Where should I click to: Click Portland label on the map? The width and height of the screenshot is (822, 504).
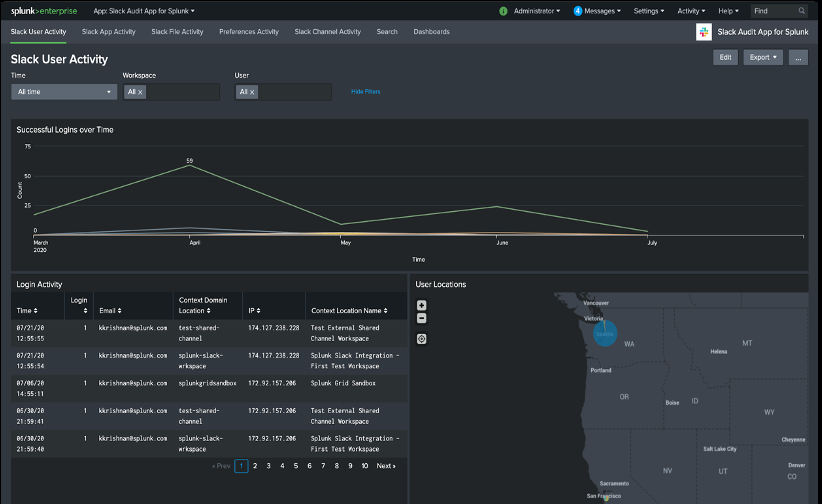pyautogui.click(x=601, y=370)
